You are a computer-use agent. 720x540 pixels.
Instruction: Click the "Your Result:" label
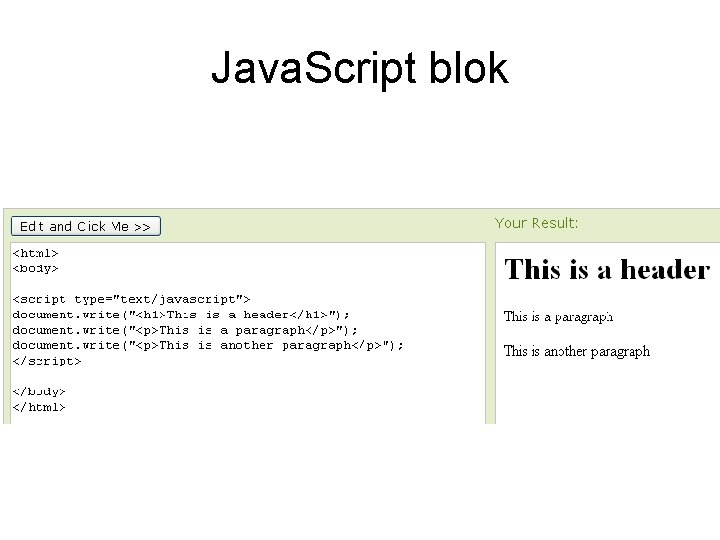536,223
